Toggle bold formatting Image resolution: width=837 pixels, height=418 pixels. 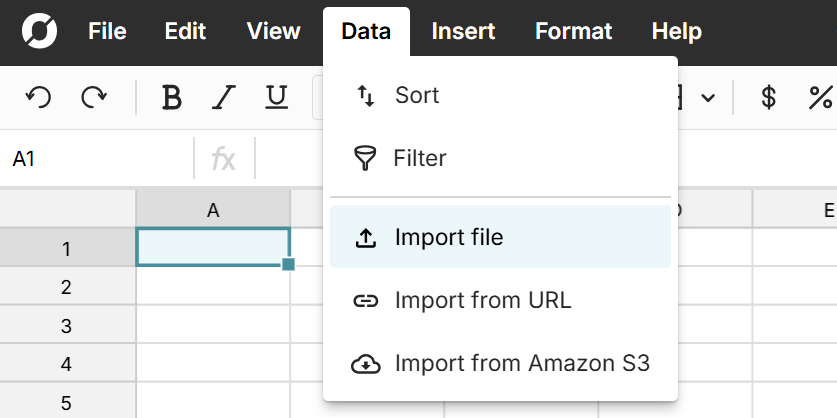pos(172,97)
